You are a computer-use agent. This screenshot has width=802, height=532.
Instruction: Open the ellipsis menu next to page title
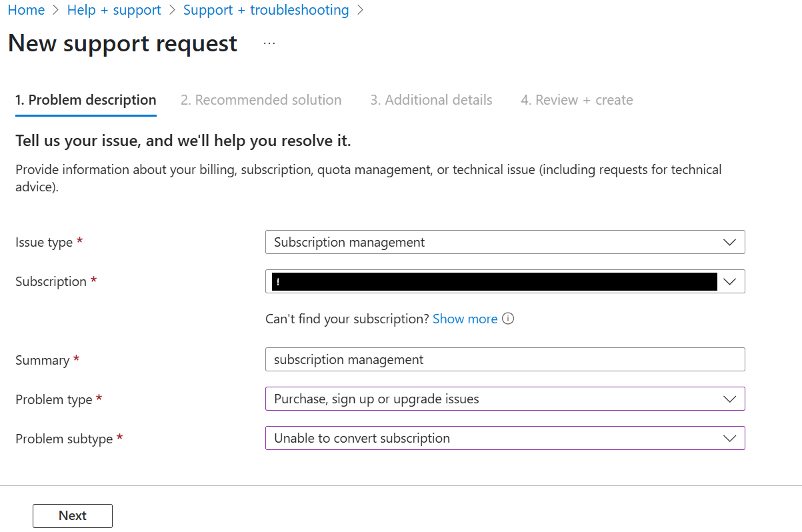pos(269,43)
